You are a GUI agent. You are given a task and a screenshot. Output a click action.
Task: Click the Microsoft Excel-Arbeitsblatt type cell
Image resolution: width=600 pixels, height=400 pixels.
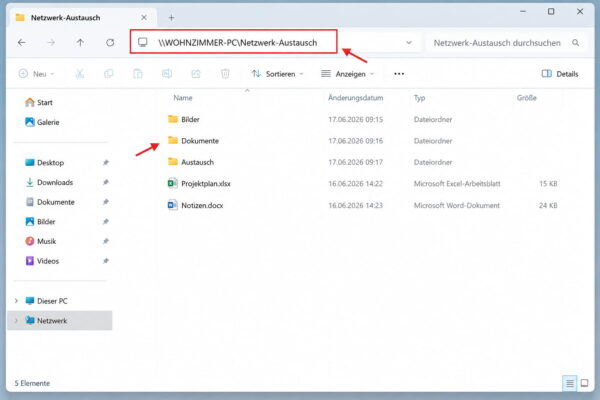tap(457, 184)
